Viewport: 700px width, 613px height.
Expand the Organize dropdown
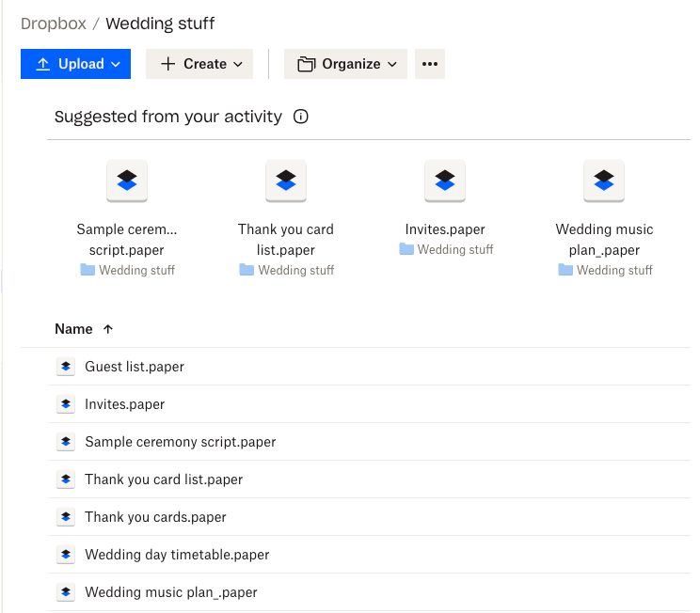pos(345,64)
